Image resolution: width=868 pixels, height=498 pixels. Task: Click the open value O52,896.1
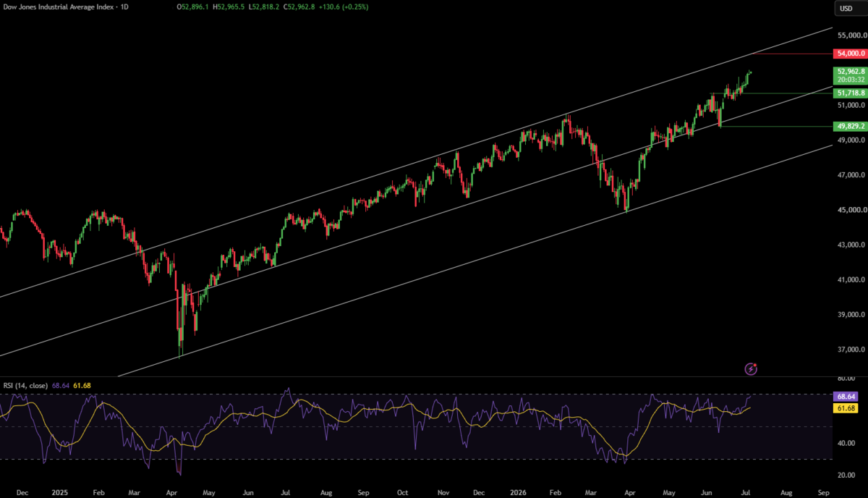193,7
